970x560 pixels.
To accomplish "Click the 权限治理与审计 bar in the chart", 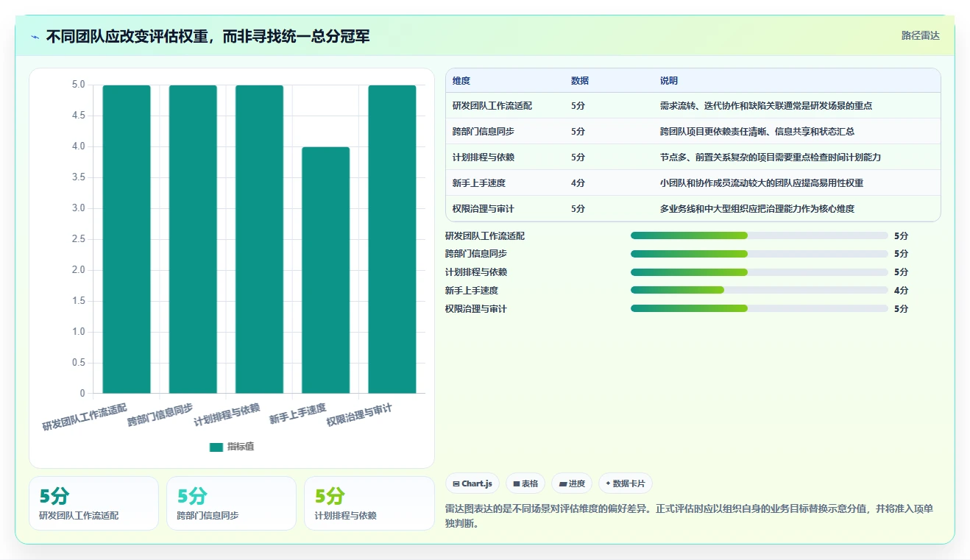I will point(392,239).
